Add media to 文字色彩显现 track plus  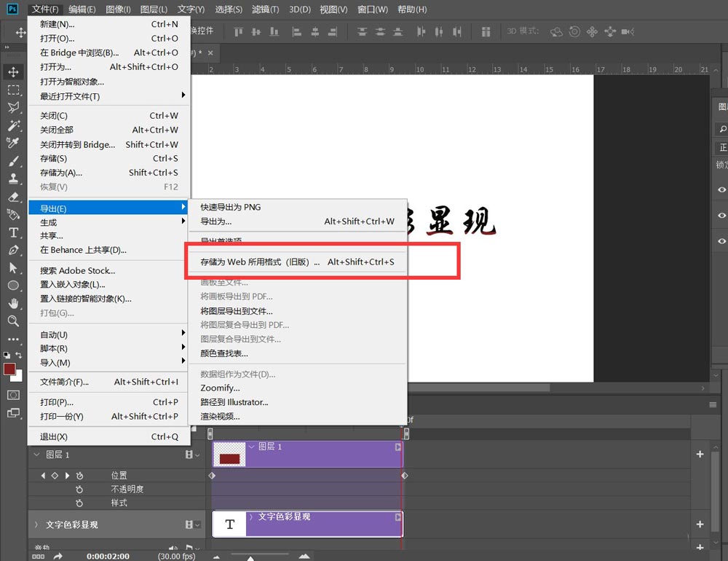700,525
